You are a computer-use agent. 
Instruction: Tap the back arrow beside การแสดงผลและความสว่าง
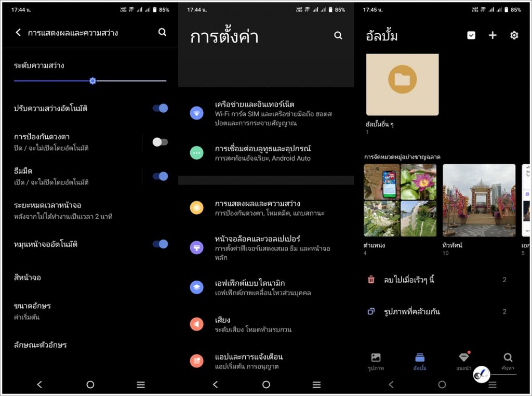click(x=18, y=33)
